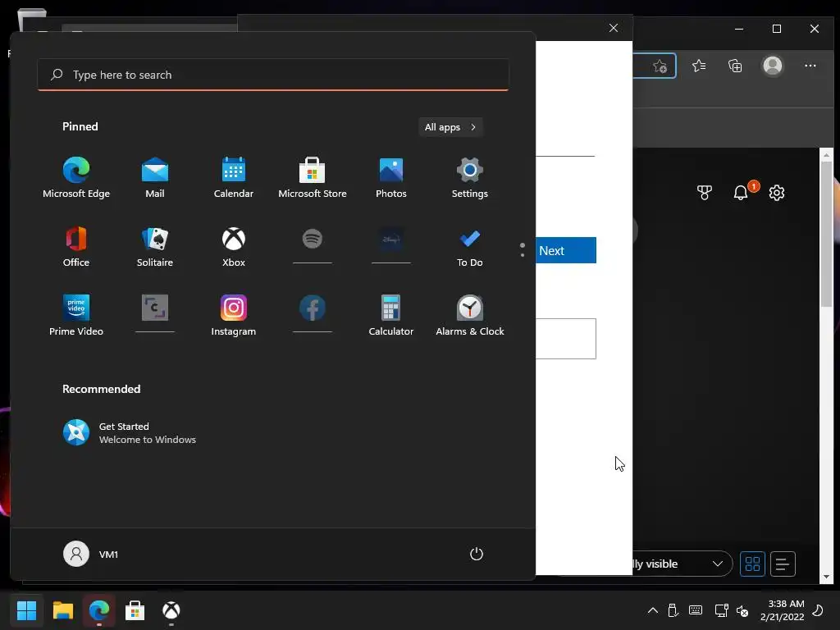Open the Calculator app
This screenshot has width=840, height=630.
(391, 316)
